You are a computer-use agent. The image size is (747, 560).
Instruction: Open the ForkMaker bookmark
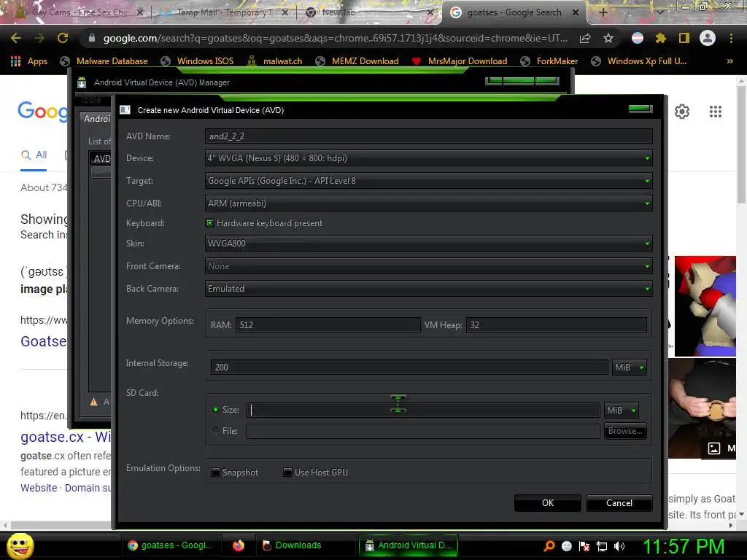tap(549, 61)
